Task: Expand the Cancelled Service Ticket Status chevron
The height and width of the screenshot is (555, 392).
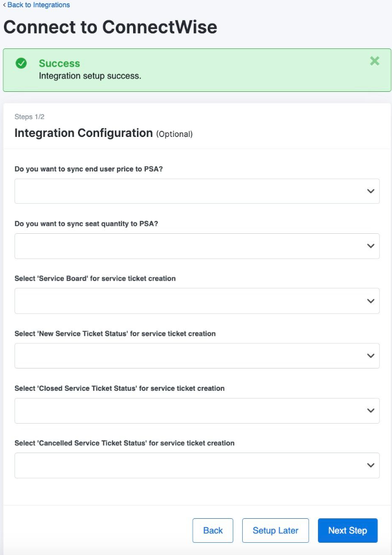Action: point(371,465)
